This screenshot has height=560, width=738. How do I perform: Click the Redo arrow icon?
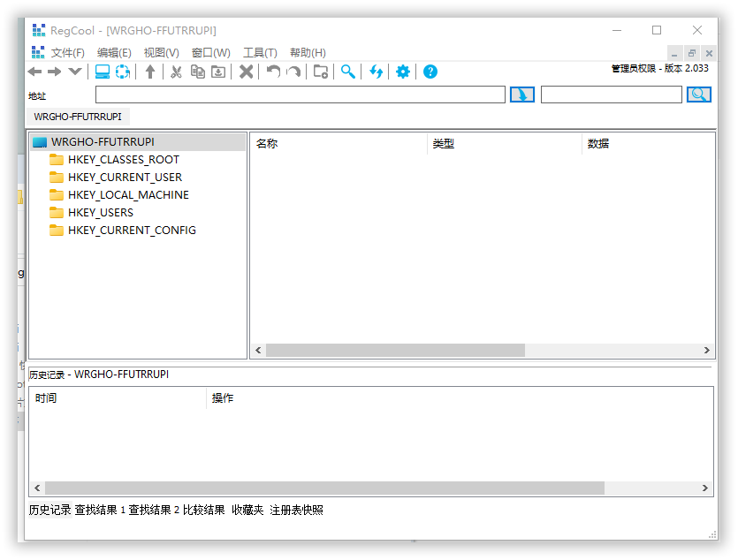[x=294, y=72]
